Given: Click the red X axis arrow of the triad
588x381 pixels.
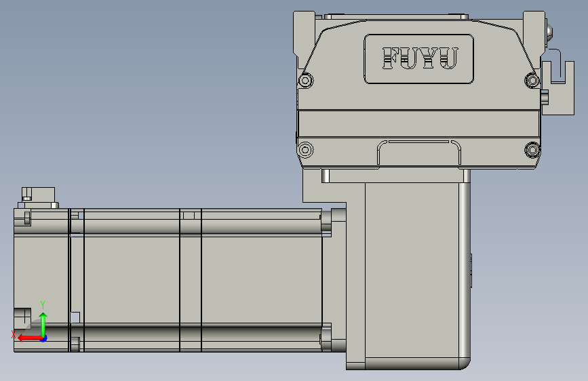Looking at the screenshot, I should [30, 338].
